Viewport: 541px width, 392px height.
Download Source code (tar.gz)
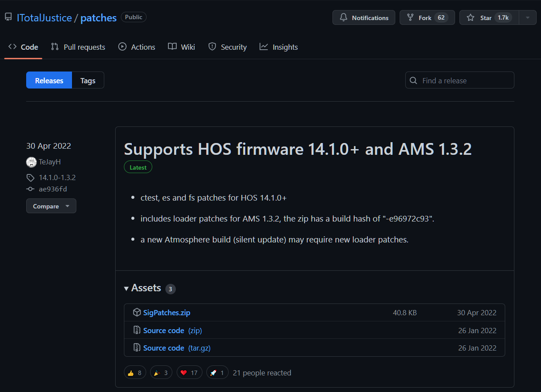pyautogui.click(x=177, y=348)
